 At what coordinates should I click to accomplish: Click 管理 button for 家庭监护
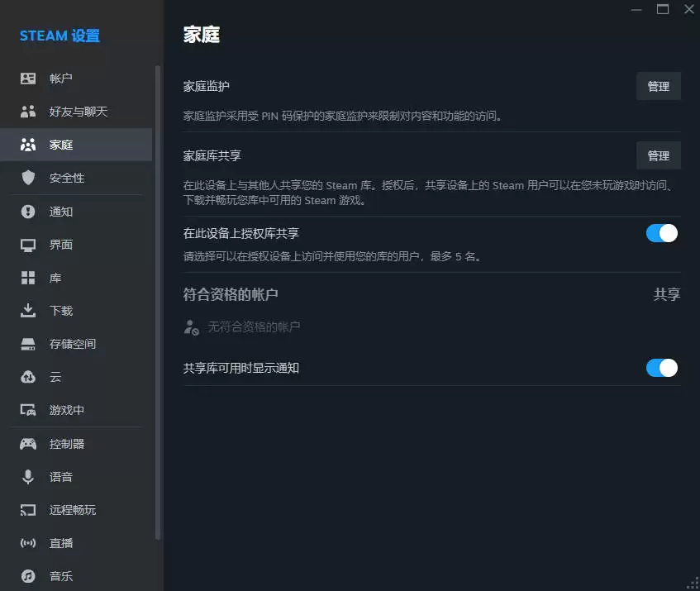[x=658, y=86]
